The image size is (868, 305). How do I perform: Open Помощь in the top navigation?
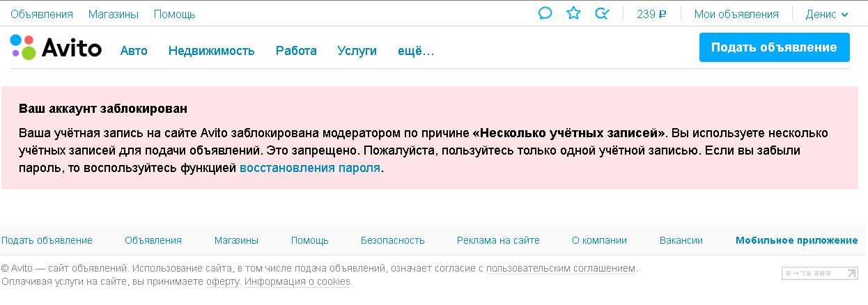(x=174, y=14)
